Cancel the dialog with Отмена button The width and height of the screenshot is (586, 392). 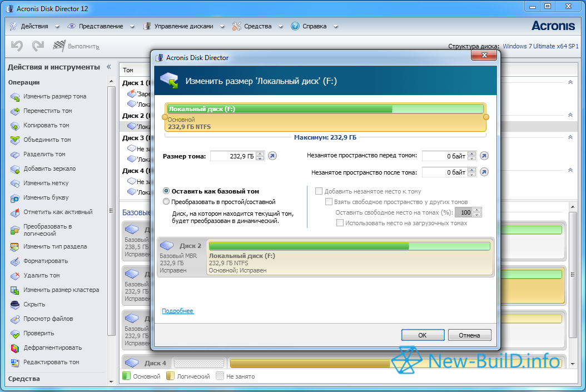(469, 335)
